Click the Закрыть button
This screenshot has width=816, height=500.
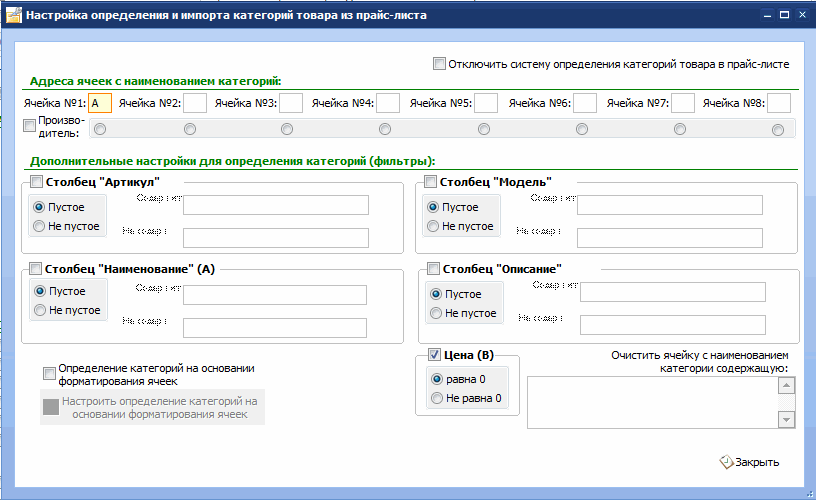[x=749, y=462]
